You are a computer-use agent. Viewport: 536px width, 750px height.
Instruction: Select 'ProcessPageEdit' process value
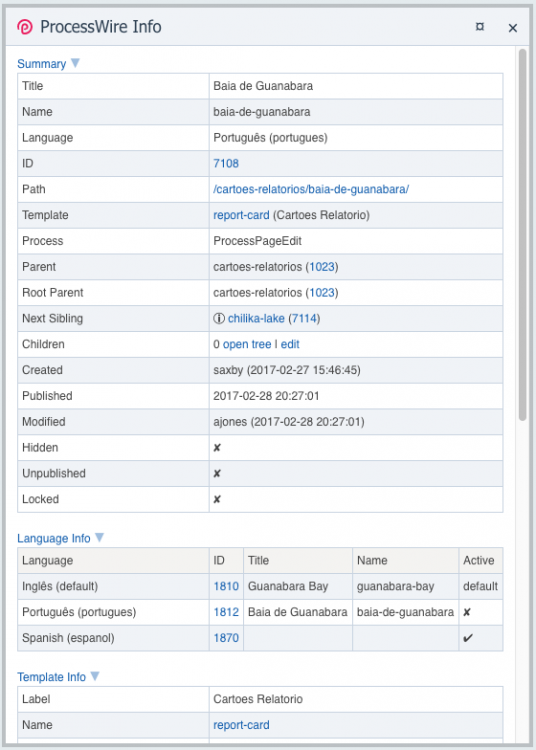point(257,241)
